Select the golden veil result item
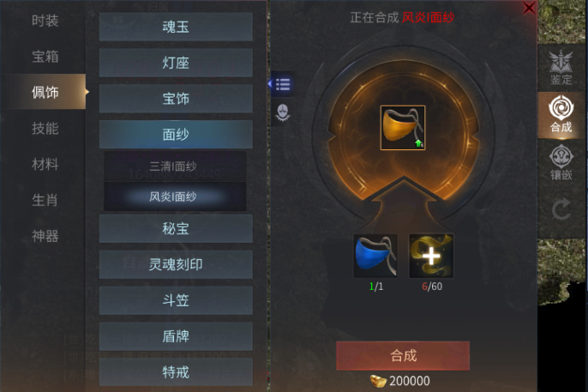 tap(403, 128)
